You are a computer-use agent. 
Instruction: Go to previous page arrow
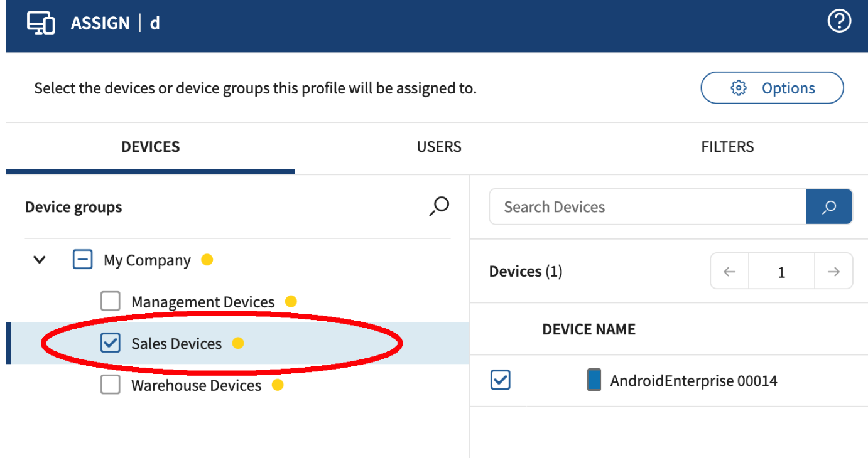(x=729, y=272)
